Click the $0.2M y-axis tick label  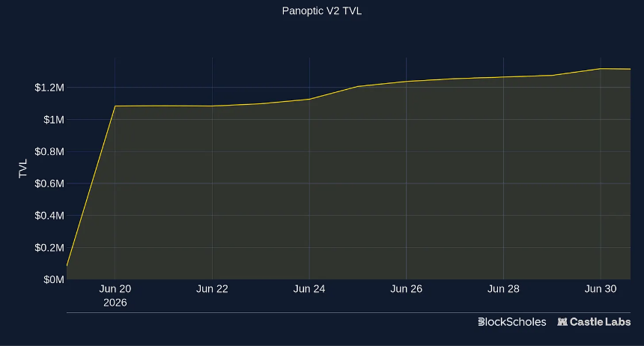(49, 248)
